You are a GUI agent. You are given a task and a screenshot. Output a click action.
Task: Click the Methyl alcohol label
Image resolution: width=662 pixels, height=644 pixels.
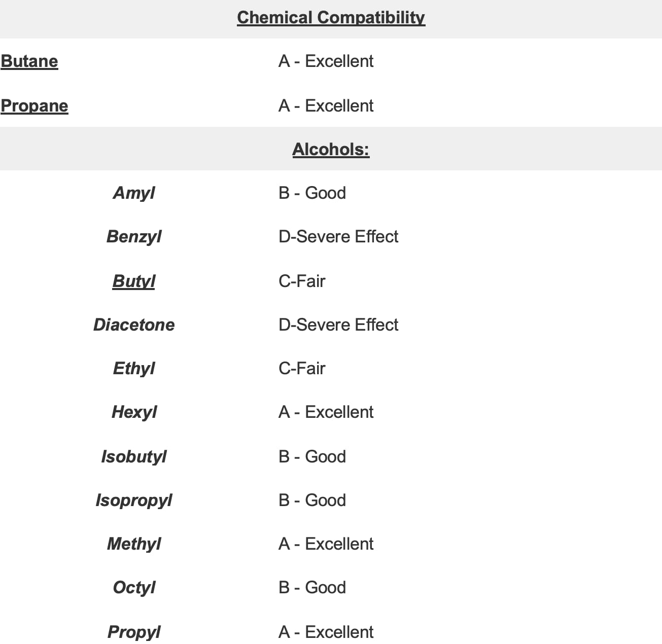[134, 544]
